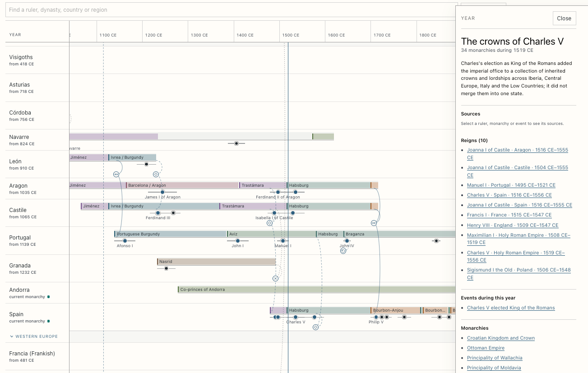This screenshot has width=588, height=373.
Task: Select the Afonso I reign marker
Action: 125,241
